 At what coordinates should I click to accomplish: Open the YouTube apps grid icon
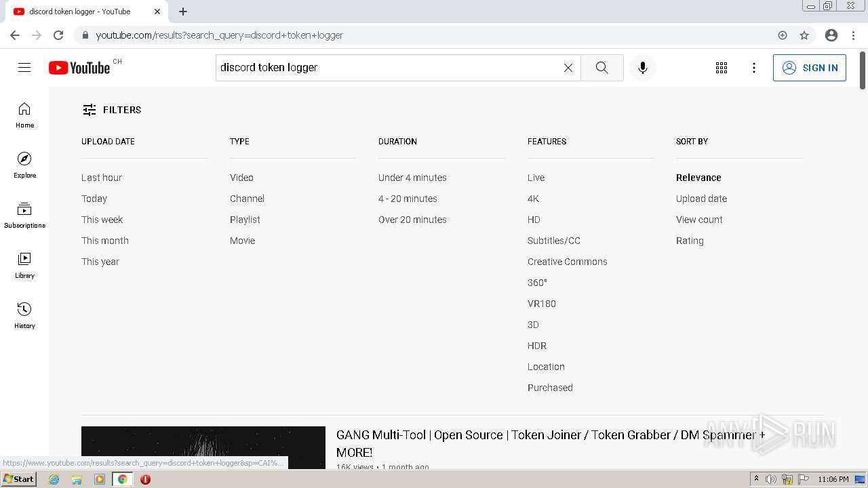pos(722,68)
